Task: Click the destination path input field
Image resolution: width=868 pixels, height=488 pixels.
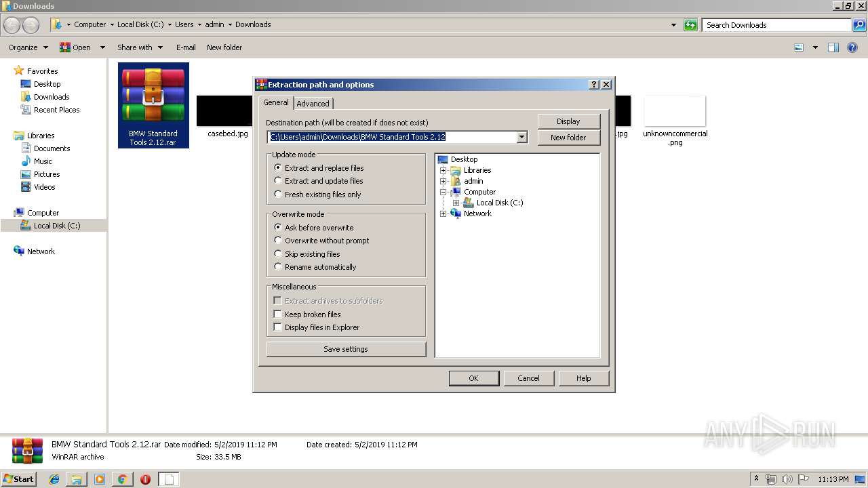Action: click(x=392, y=137)
